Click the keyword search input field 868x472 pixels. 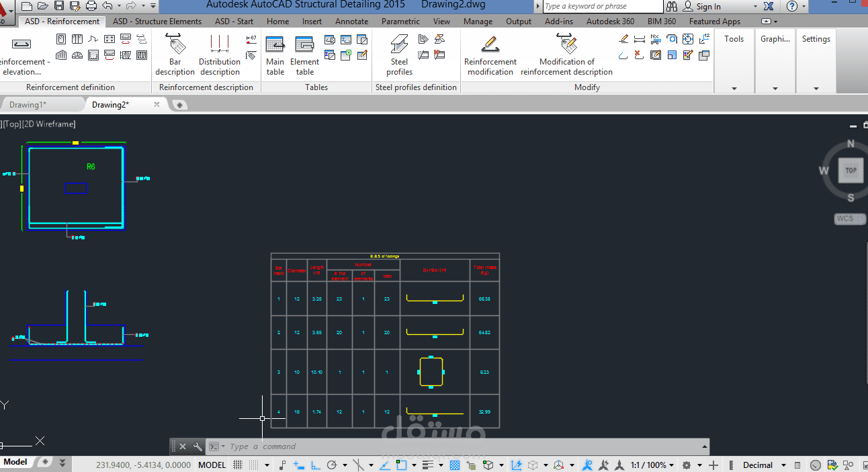[602, 6]
